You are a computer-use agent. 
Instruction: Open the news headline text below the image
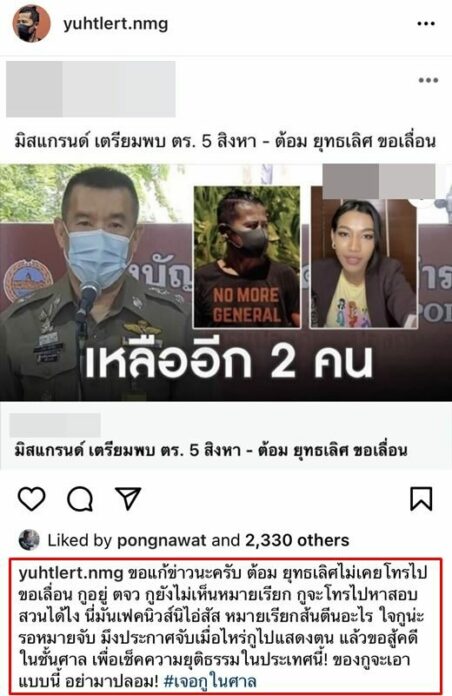tap(211, 451)
